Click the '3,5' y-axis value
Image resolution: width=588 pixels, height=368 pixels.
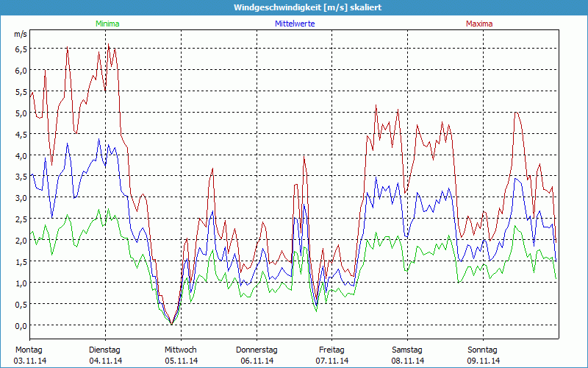[21, 177]
